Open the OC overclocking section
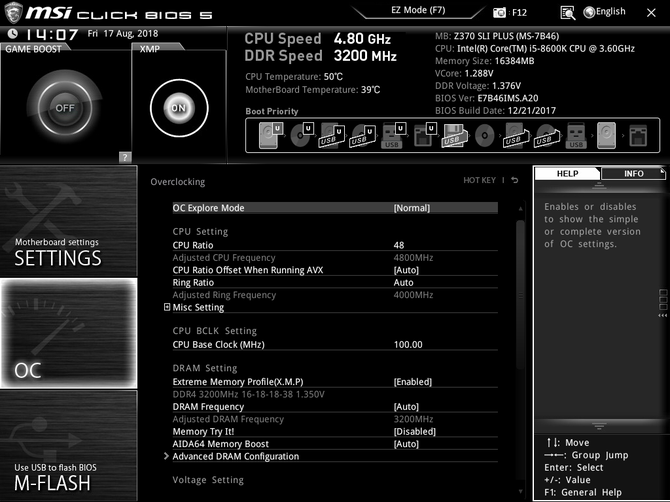Viewport: 670px width, 502px height. click(x=68, y=333)
